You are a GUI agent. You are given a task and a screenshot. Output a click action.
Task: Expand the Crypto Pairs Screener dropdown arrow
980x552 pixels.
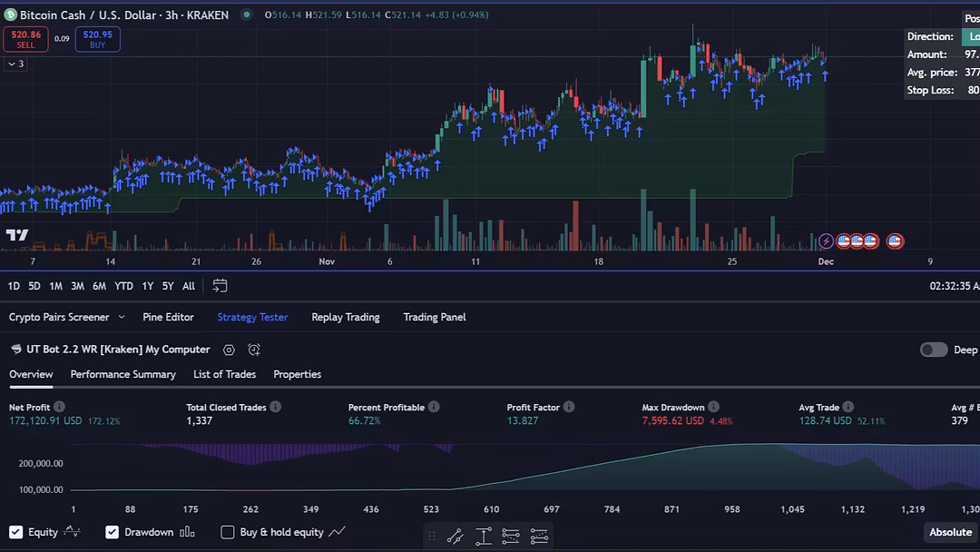pyautogui.click(x=122, y=317)
